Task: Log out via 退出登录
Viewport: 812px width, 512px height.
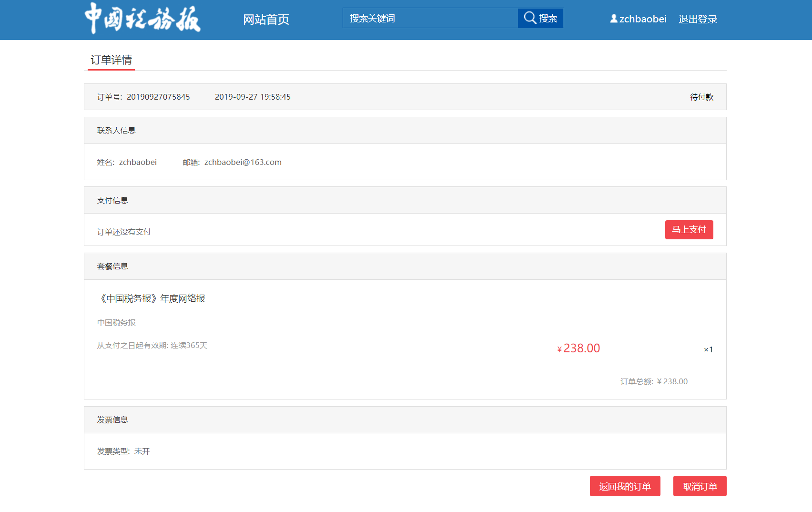Action: (698, 20)
